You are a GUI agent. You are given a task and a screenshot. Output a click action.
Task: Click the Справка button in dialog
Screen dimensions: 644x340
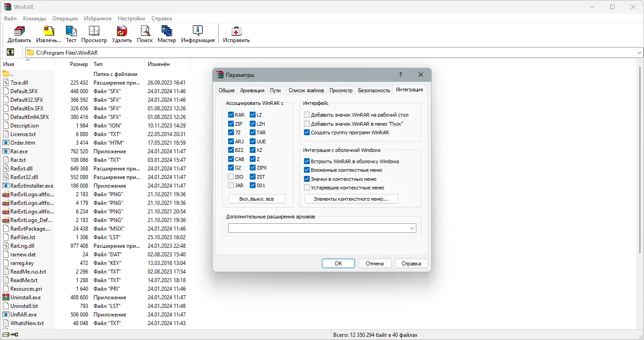411,264
